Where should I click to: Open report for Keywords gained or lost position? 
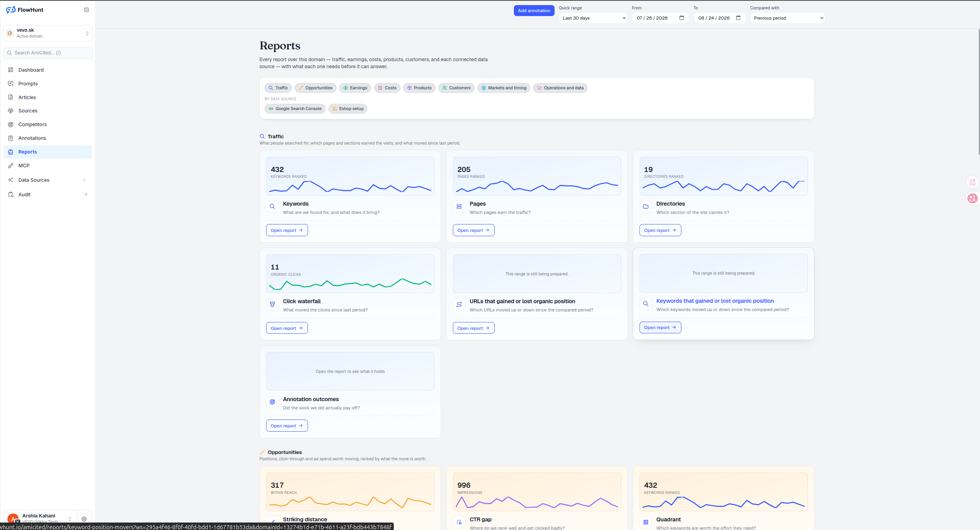660,327
